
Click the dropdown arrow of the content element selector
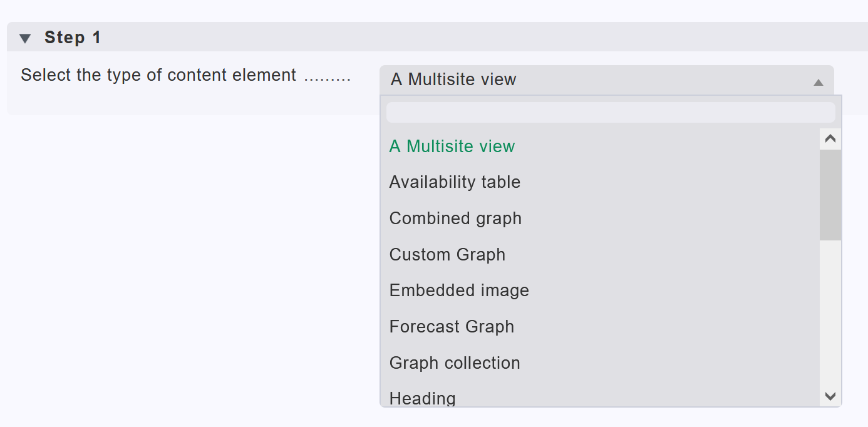(818, 82)
